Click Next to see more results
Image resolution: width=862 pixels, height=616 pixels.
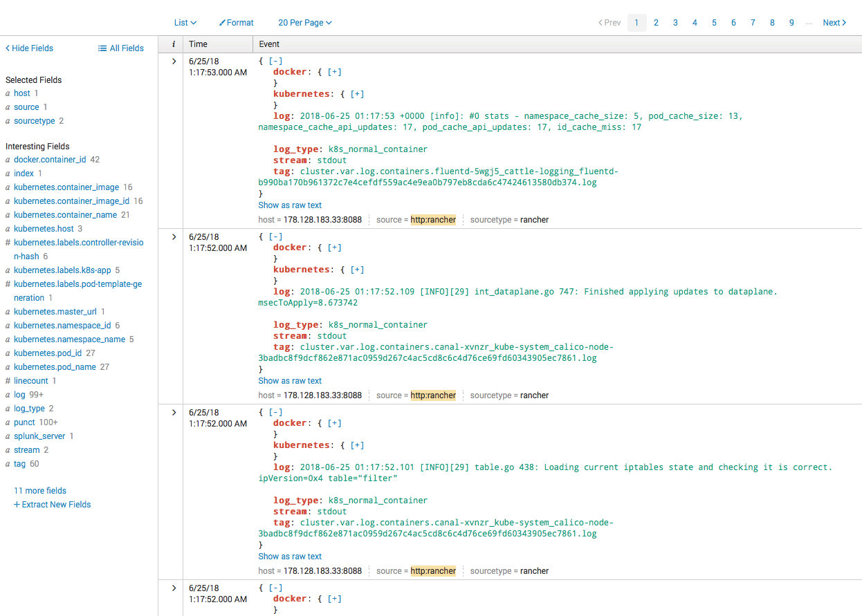coord(834,22)
